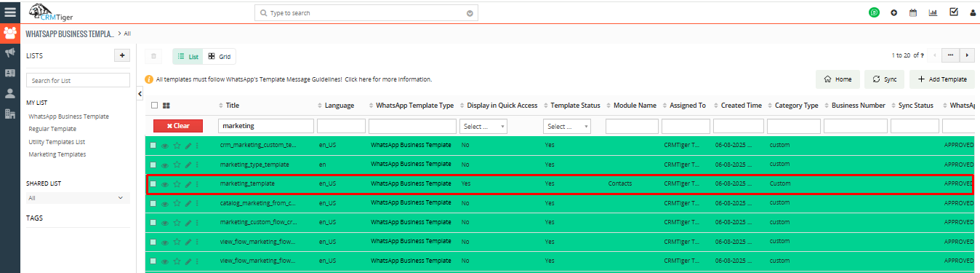The image size is (980, 273).
Task: Star the marketing_template row
Action: coord(177,184)
